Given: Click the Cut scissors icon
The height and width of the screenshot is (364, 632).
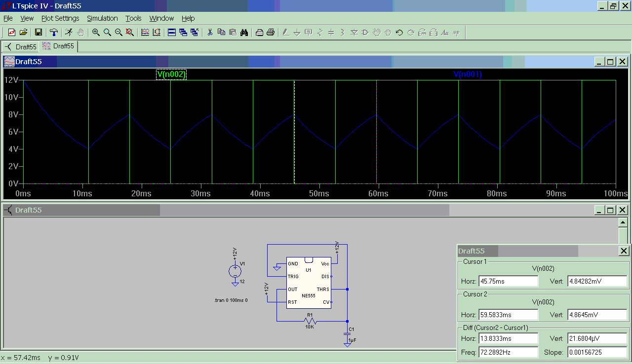Looking at the screenshot, I should click(210, 33).
